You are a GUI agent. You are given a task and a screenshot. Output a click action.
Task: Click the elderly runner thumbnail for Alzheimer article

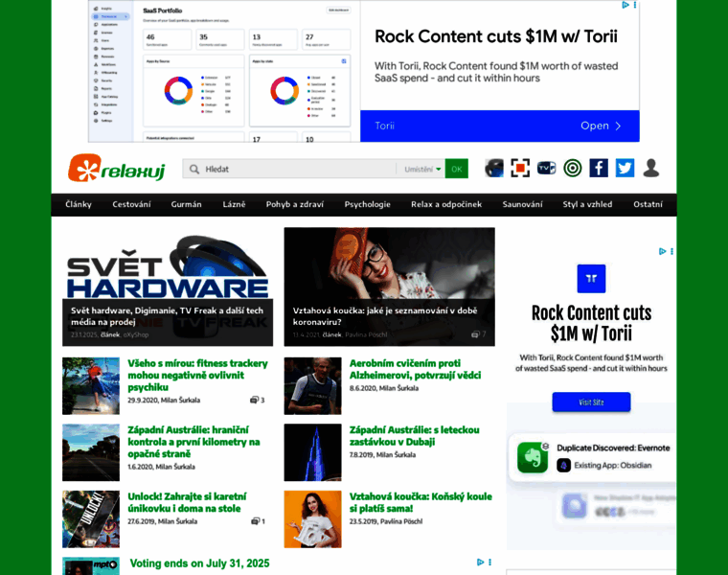pos(312,386)
